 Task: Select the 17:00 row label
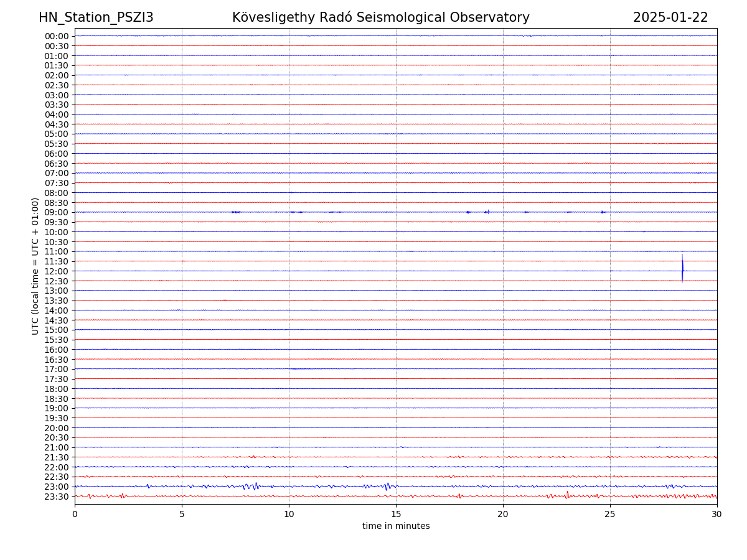pyautogui.click(x=56, y=369)
